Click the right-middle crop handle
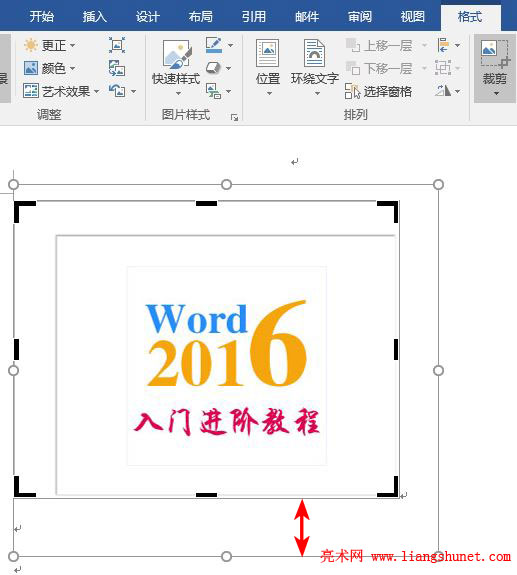Image resolution: width=517 pixels, height=575 pixels. [396, 349]
